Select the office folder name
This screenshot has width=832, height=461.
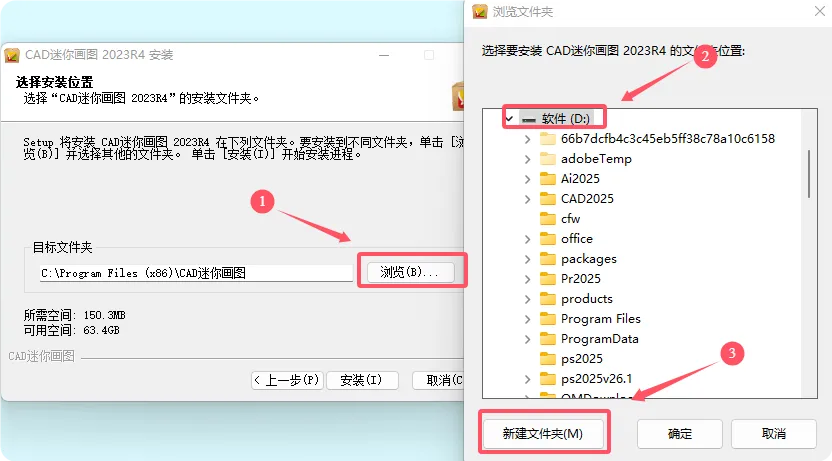(577, 239)
